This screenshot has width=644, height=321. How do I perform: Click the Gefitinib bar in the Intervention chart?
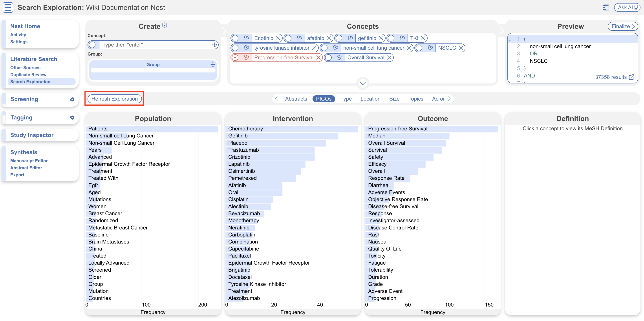[281, 136]
